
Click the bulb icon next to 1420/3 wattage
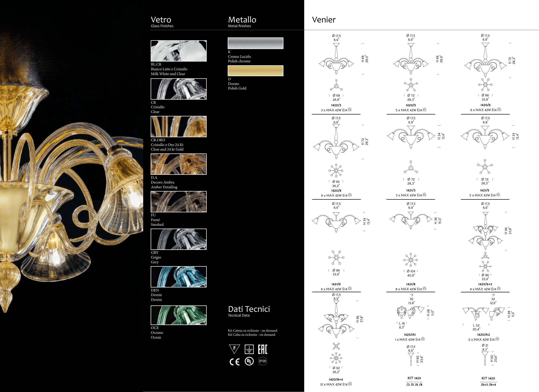point(350,110)
